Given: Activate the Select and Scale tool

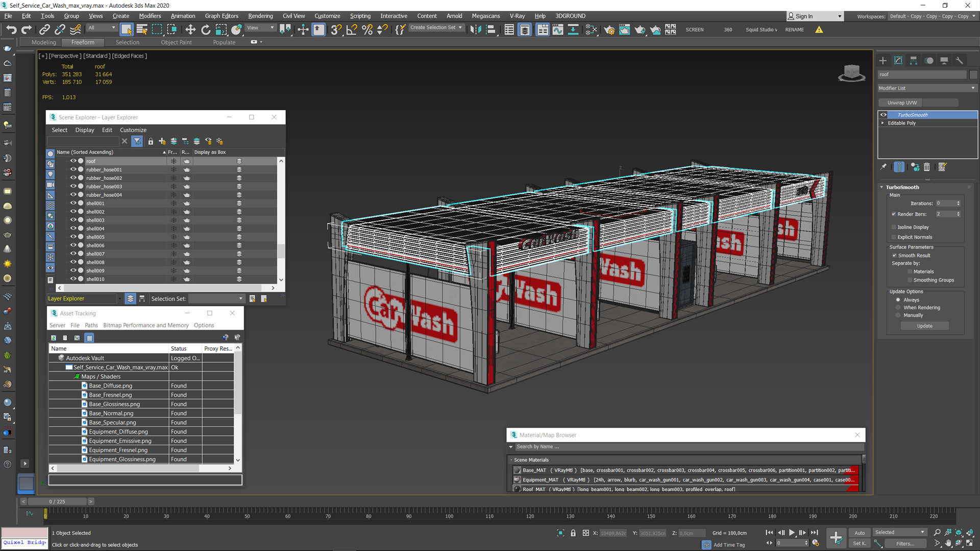Looking at the screenshot, I should click(221, 30).
